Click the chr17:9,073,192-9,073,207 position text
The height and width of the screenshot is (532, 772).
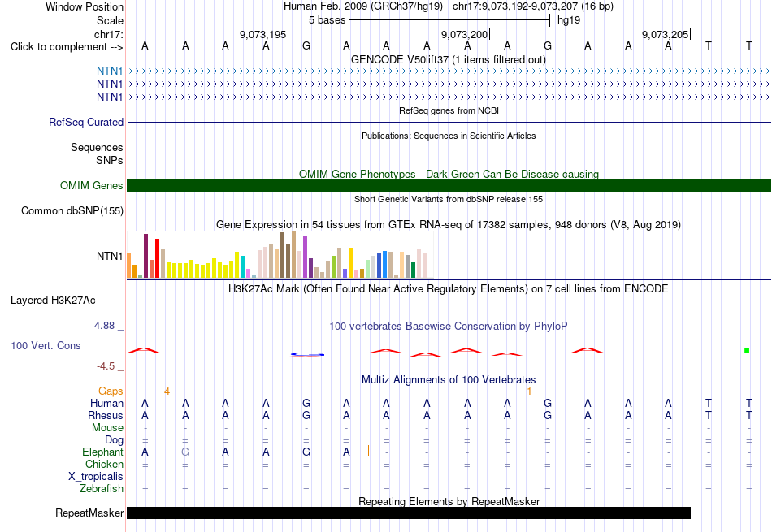[533, 6]
